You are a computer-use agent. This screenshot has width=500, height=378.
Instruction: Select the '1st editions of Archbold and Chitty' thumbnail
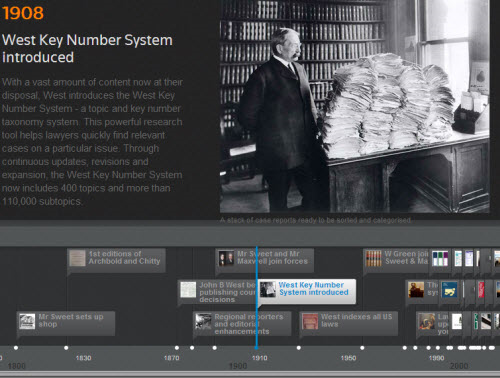(x=77, y=258)
